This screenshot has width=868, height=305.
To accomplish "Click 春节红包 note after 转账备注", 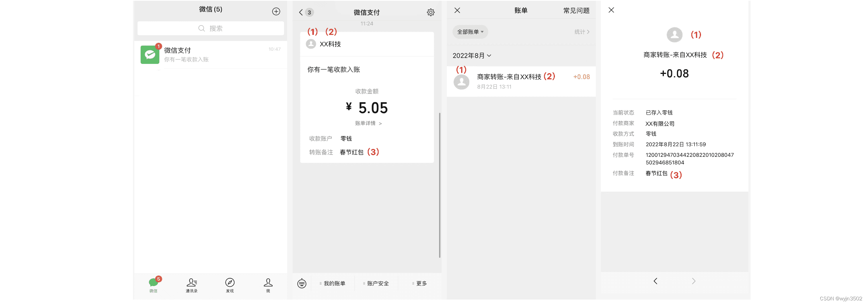I will pyautogui.click(x=351, y=152).
